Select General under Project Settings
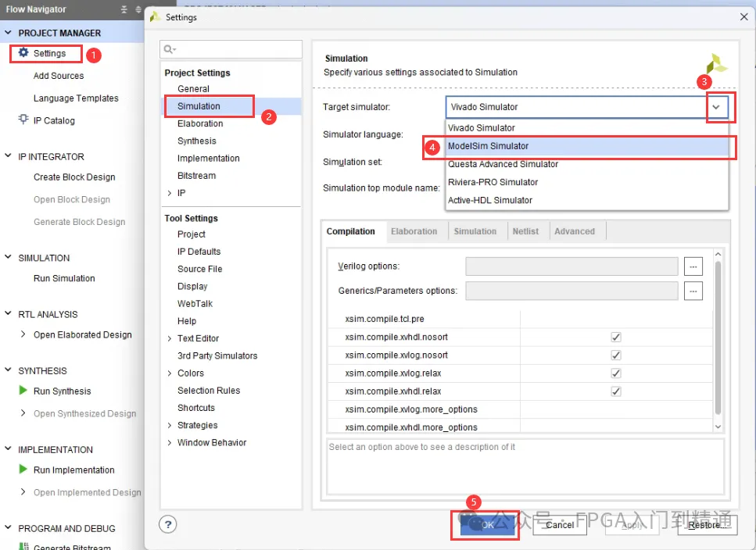Image resolution: width=756 pixels, height=550 pixels. click(193, 88)
